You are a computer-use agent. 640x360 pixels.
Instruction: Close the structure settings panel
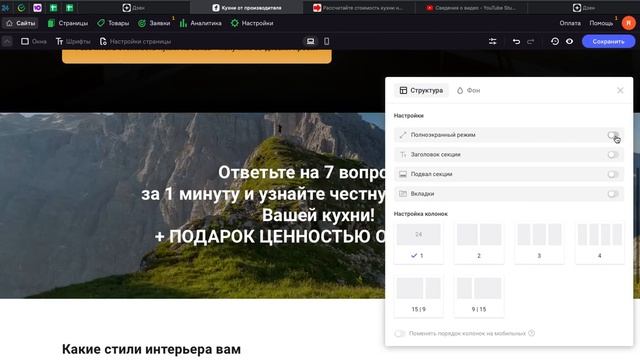620,90
